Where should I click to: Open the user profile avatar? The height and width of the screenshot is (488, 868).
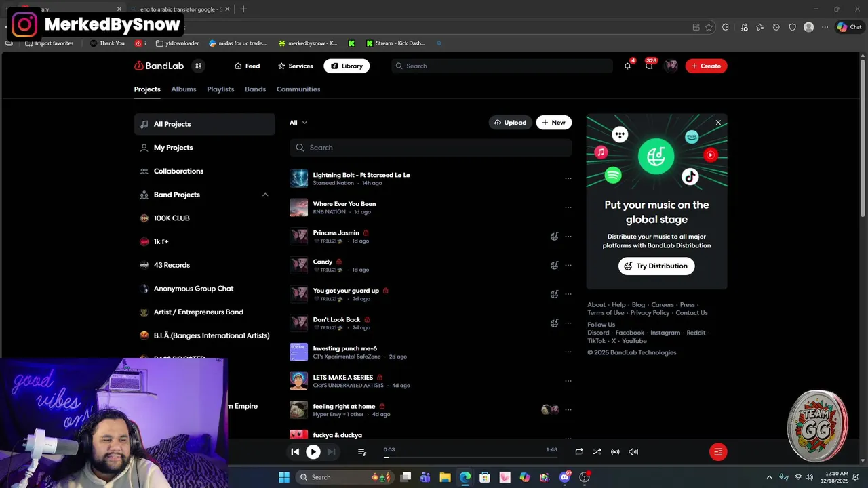coord(671,66)
